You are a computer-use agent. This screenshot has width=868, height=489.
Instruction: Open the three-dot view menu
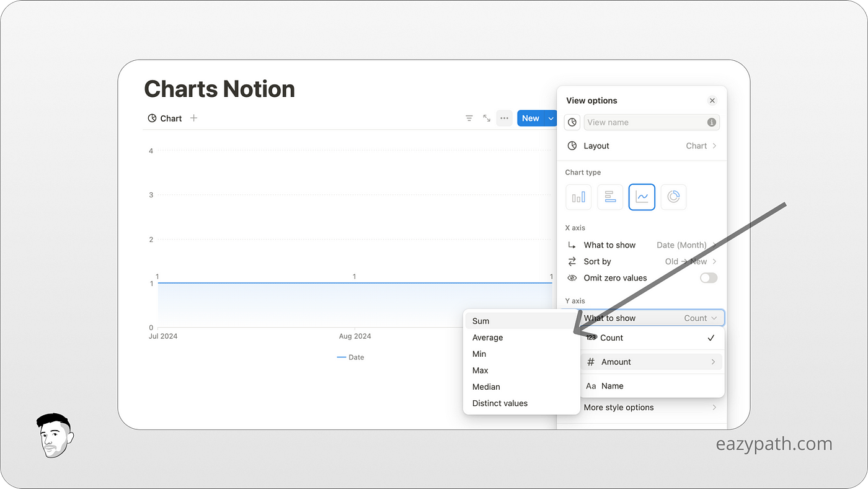pyautogui.click(x=504, y=118)
